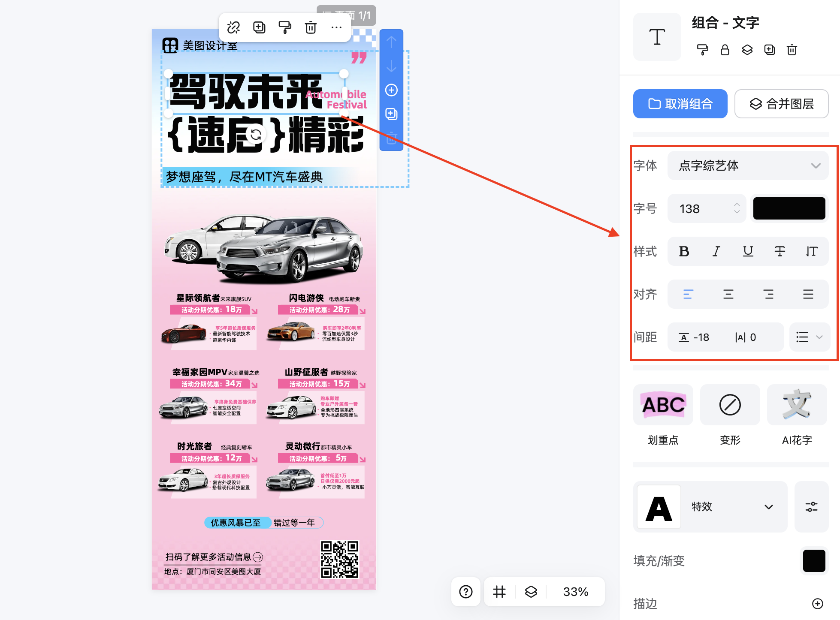Screen dimensions: 840x620
Task: Click the duplicate icon in the floating toolbar
Action: (259, 27)
